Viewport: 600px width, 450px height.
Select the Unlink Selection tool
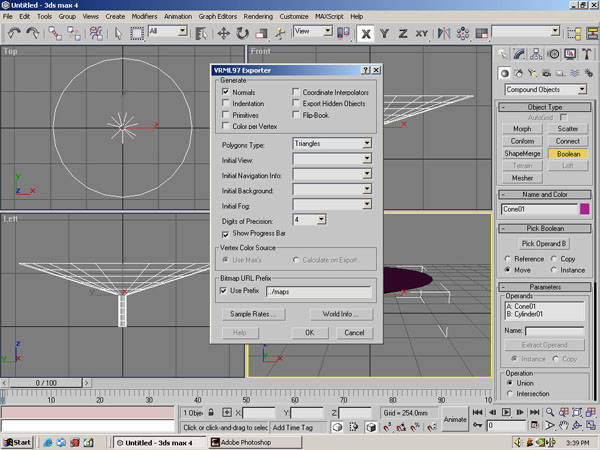click(x=73, y=33)
